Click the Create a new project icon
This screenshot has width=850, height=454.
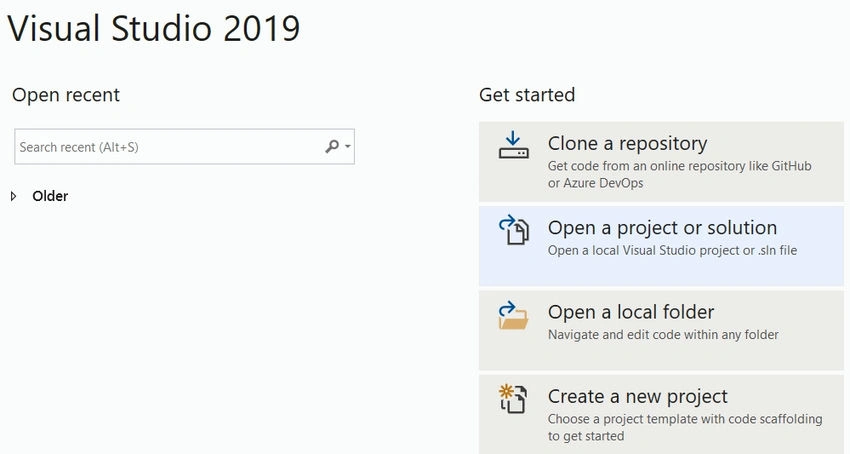click(513, 399)
